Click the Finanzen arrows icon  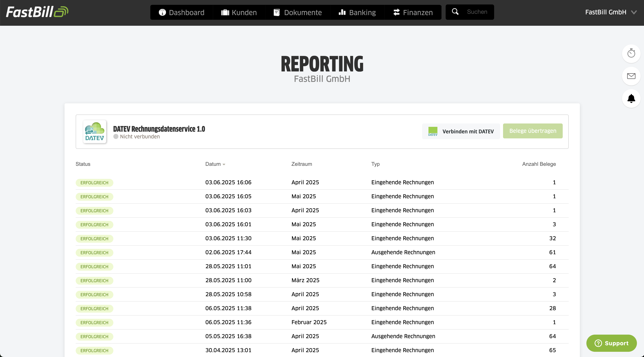point(396,12)
